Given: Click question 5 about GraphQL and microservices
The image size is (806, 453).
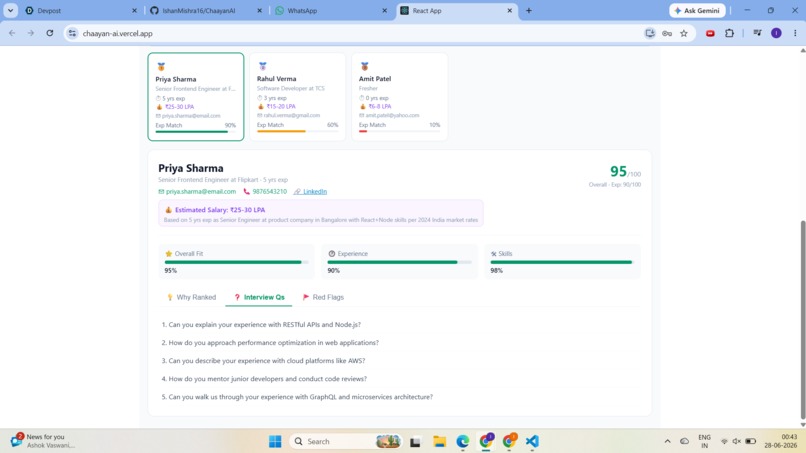Looking at the screenshot, I should (x=297, y=397).
